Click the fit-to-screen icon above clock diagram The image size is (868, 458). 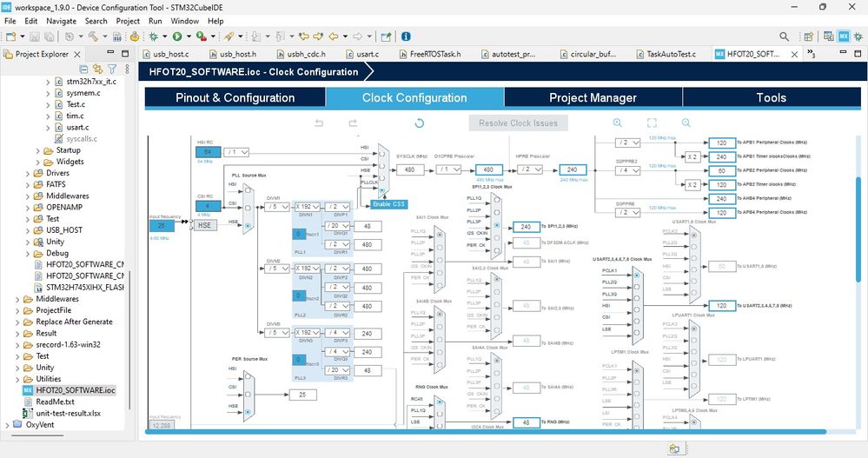[x=652, y=123]
